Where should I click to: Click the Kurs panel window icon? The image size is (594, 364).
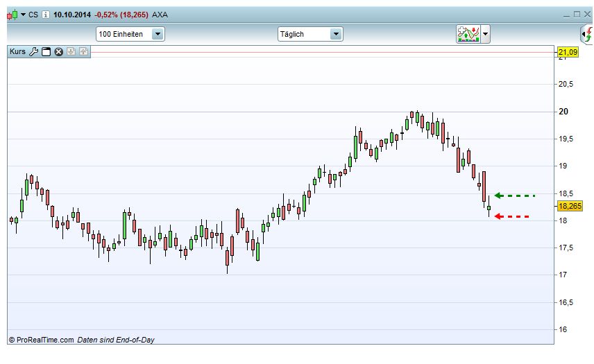click(46, 51)
